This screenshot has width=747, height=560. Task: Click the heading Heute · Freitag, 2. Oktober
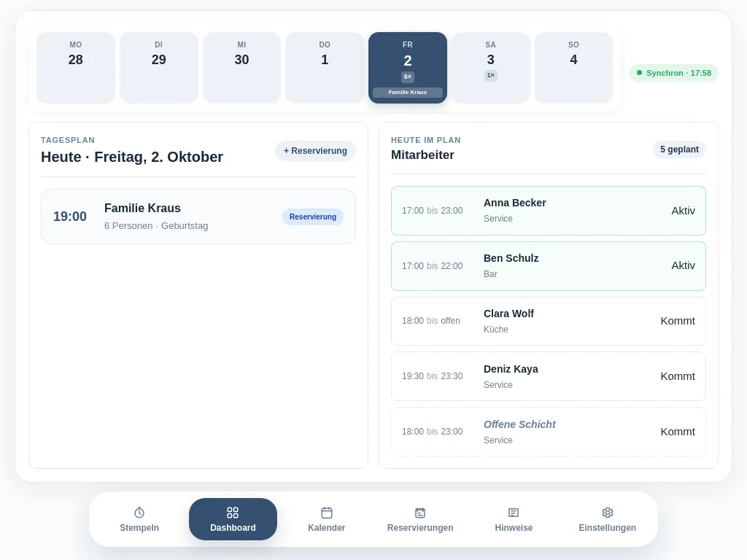132,157
